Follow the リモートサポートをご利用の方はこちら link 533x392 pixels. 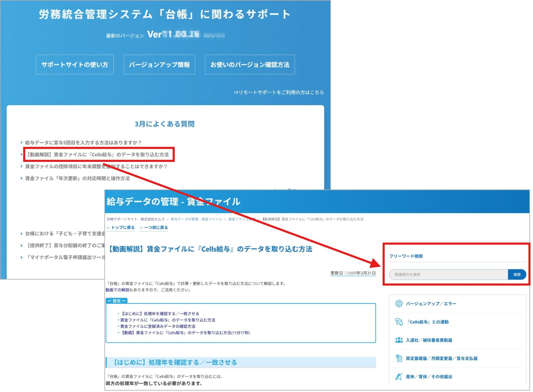coord(278,92)
